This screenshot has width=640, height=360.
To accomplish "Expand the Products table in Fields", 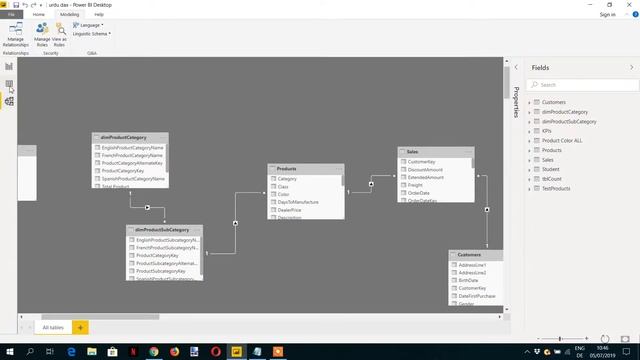I will point(529,150).
